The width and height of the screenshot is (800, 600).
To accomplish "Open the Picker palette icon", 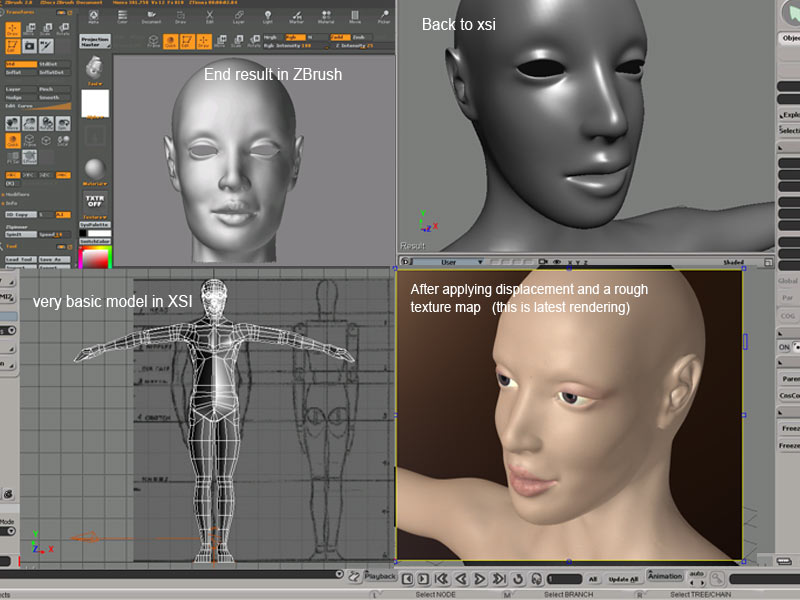I will (384, 17).
